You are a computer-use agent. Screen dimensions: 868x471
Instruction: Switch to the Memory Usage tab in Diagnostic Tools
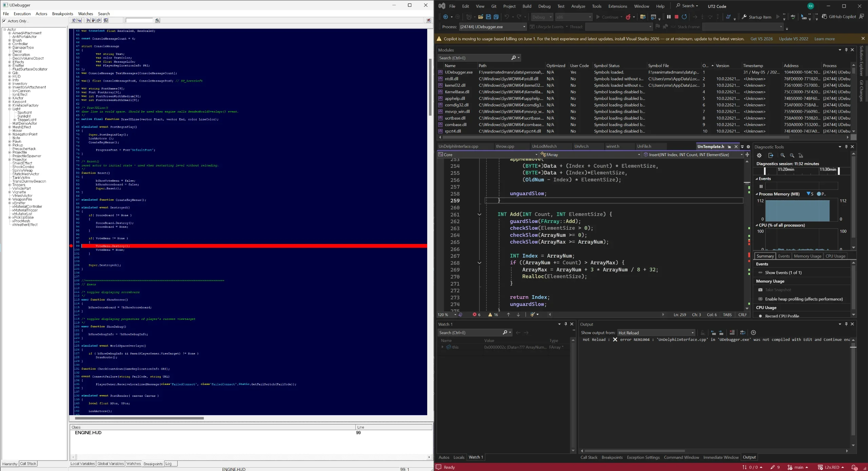(807, 256)
